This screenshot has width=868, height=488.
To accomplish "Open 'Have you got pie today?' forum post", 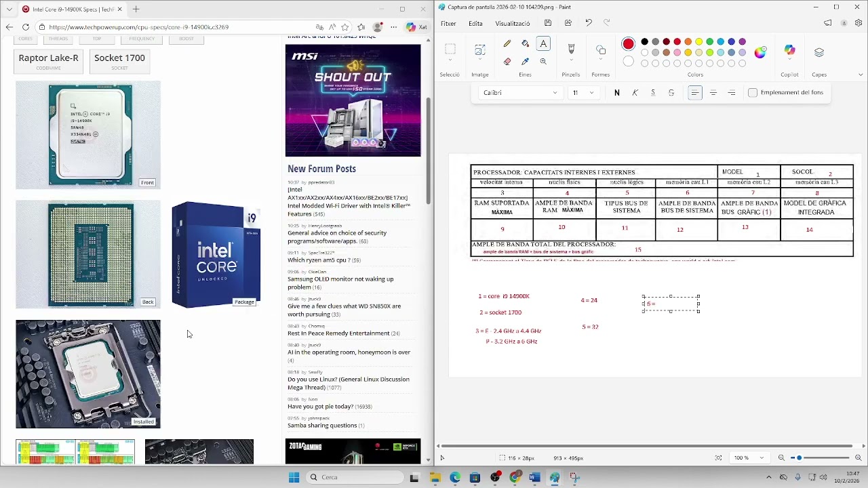I will (320, 407).
